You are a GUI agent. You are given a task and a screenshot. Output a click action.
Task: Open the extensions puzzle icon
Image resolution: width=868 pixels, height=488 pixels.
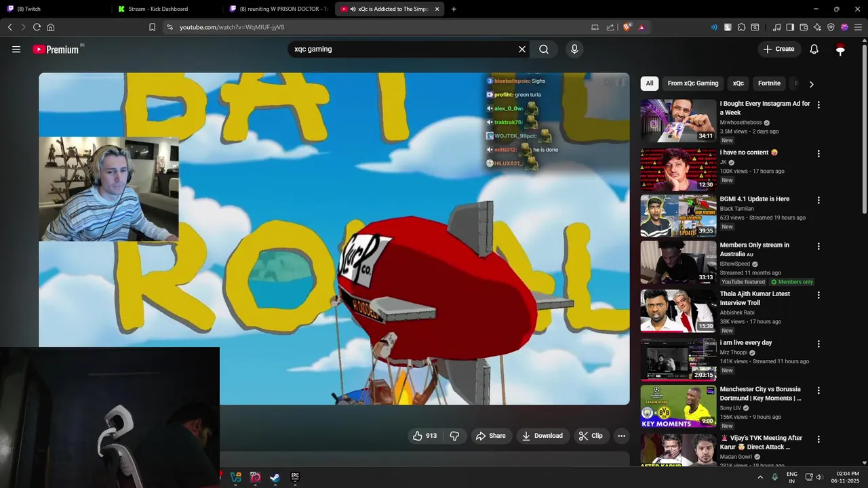click(x=741, y=27)
